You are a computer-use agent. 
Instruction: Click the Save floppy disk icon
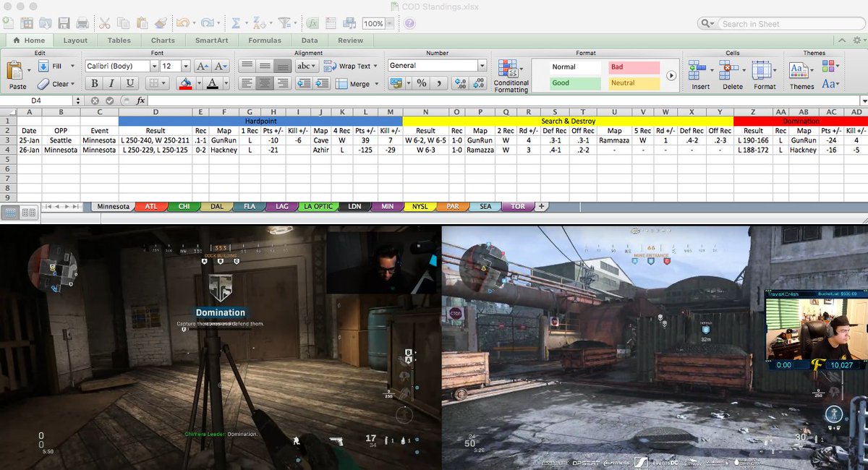coord(64,23)
